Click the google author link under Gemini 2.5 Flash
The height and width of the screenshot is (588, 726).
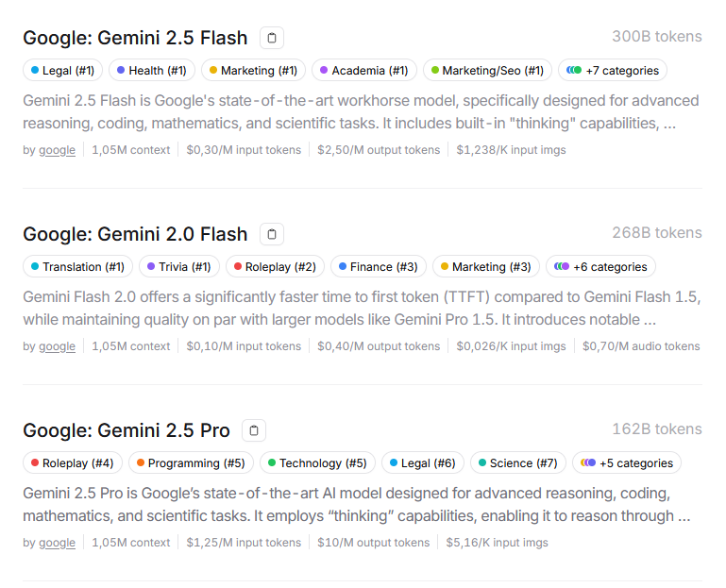click(57, 149)
